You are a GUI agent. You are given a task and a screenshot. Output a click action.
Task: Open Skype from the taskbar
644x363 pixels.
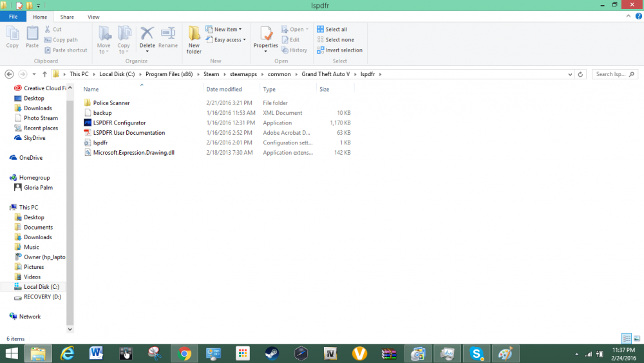(x=477, y=353)
